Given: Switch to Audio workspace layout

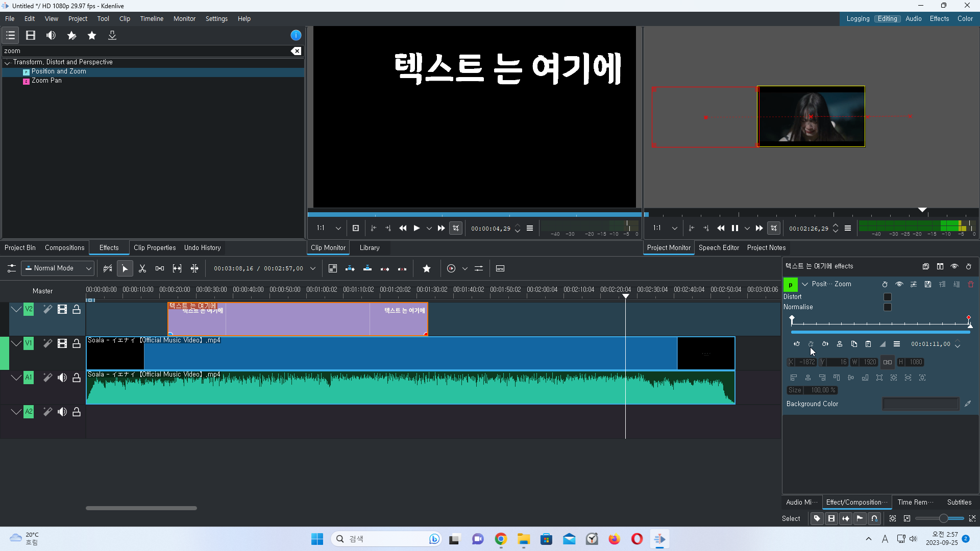Looking at the screenshot, I should (914, 18).
